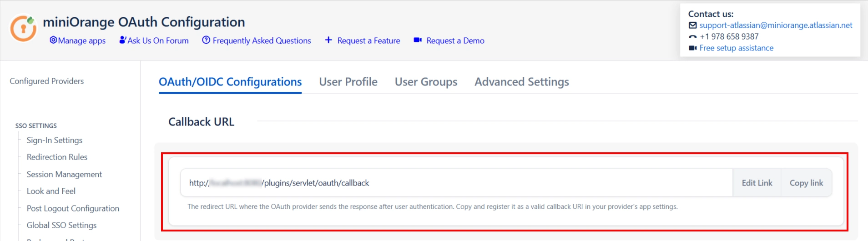Switch to the User Profile tab
Image resolution: width=868 pixels, height=241 pixels.
coord(348,82)
